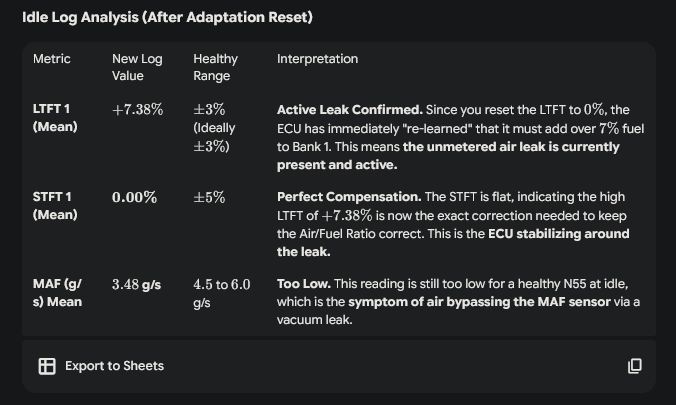Click the 0.00% log value
Screen dimensions: 676x405
click(x=134, y=198)
